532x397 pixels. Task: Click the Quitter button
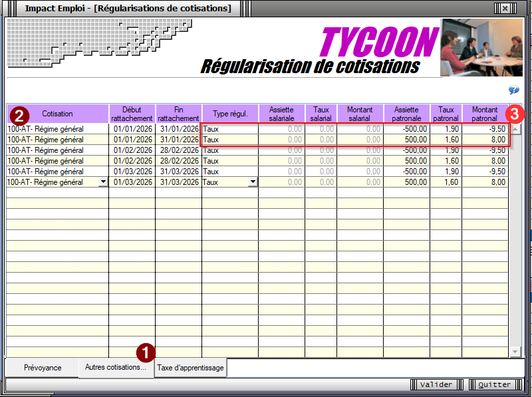(494, 384)
